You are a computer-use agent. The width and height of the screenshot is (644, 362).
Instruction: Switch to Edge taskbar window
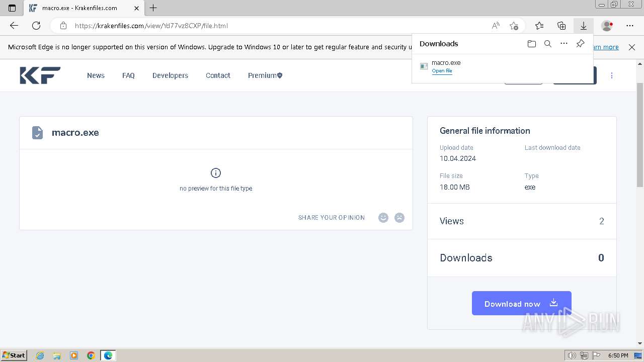click(108, 355)
